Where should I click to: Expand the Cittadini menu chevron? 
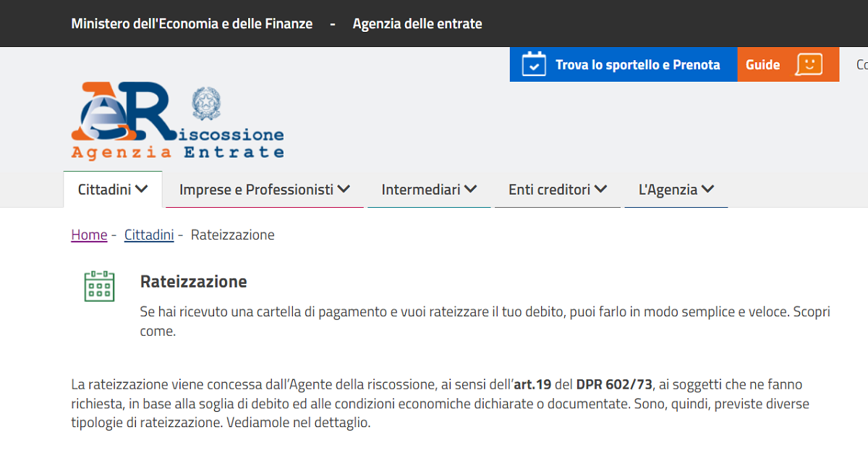point(142,189)
